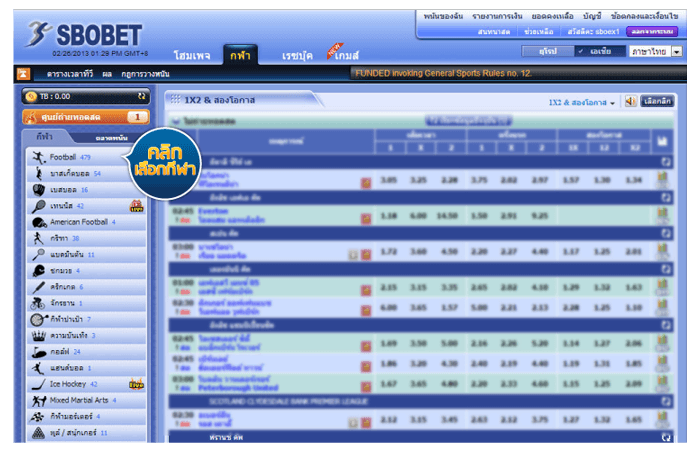Choose golf (กอล์ฟ) sport
This screenshot has height=450, width=700.
point(87,352)
